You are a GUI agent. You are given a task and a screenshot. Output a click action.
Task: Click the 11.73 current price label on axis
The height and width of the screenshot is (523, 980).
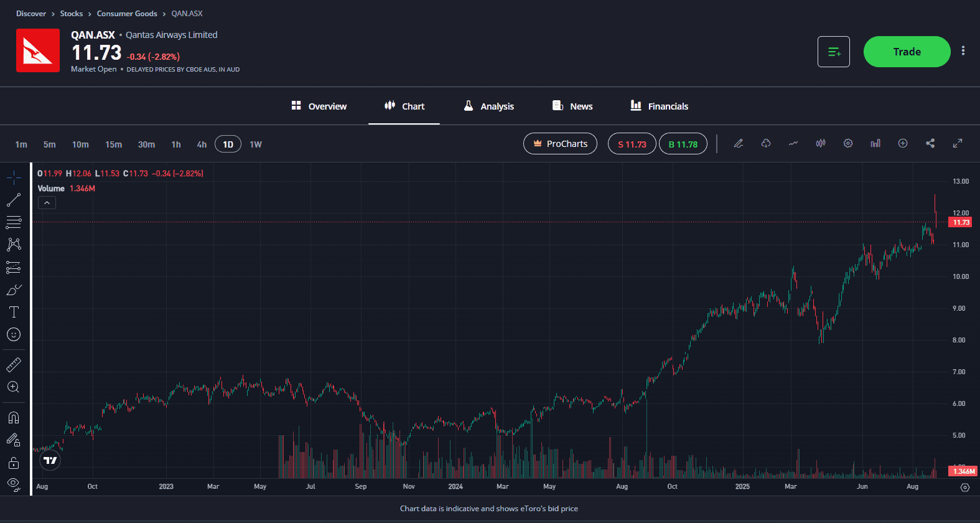961,222
